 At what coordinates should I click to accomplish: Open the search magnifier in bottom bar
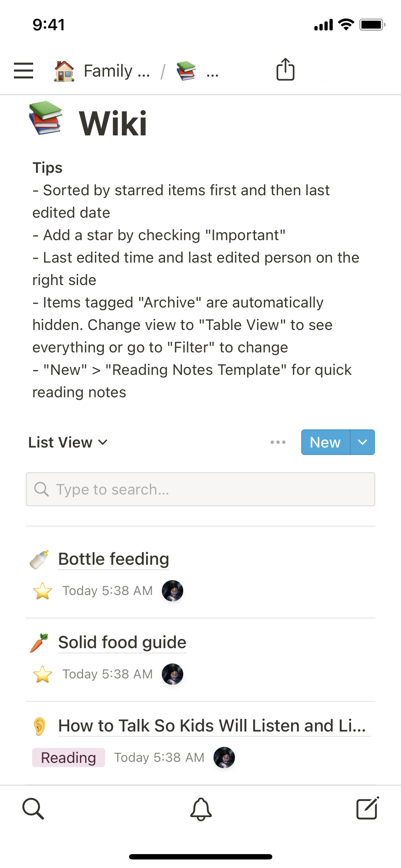coord(33,808)
